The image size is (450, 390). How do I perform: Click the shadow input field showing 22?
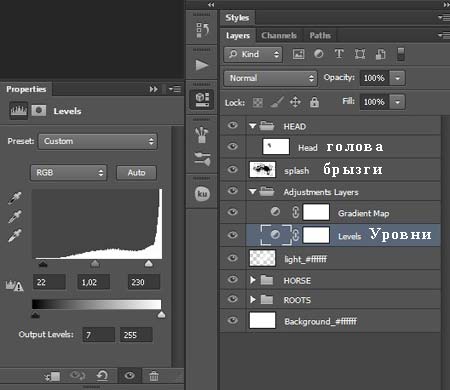(49, 282)
